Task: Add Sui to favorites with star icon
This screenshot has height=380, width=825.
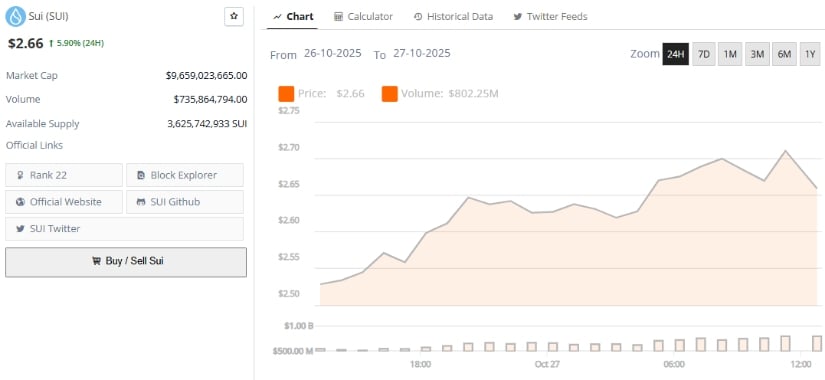Action: click(x=234, y=16)
